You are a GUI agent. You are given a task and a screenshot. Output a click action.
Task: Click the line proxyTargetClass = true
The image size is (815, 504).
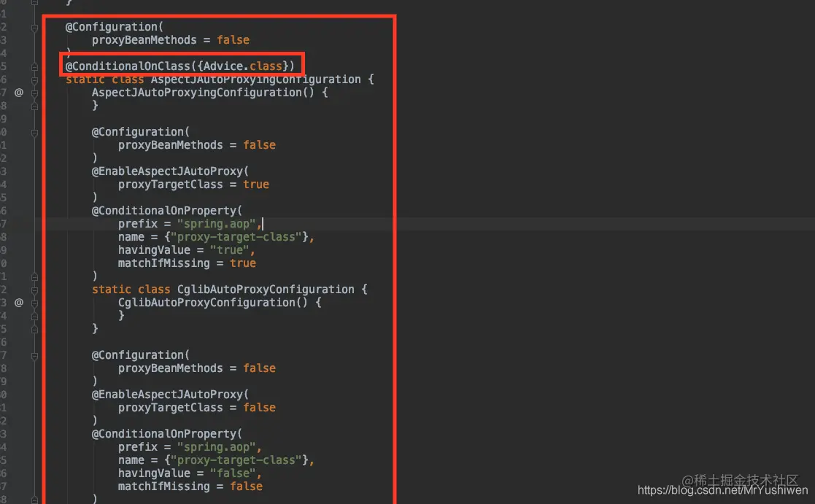click(x=193, y=185)
